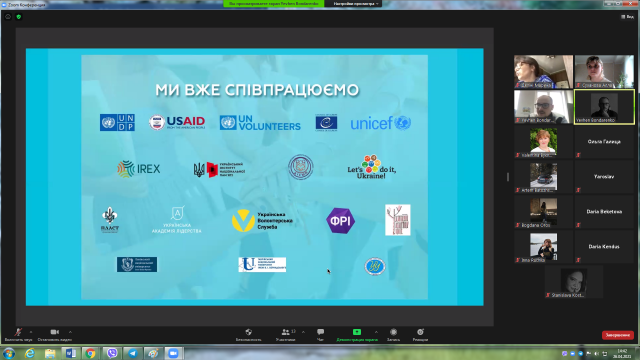Screen dimensions: 640x360
Task: Stop video with the camera button
Action: [54, 335]
